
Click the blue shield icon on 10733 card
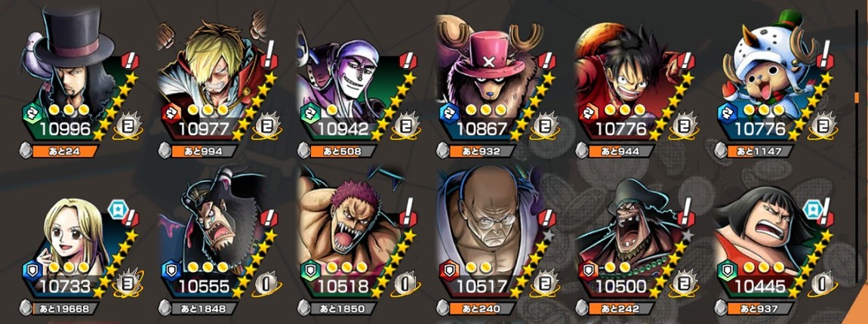(x=31, y=270)
